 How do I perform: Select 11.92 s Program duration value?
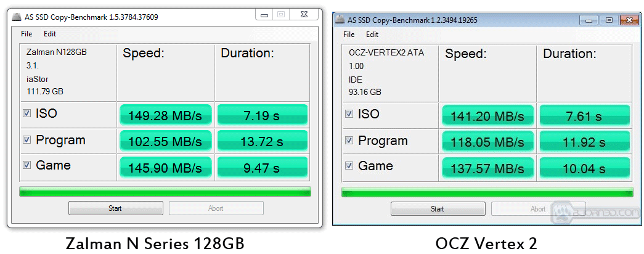585,141
